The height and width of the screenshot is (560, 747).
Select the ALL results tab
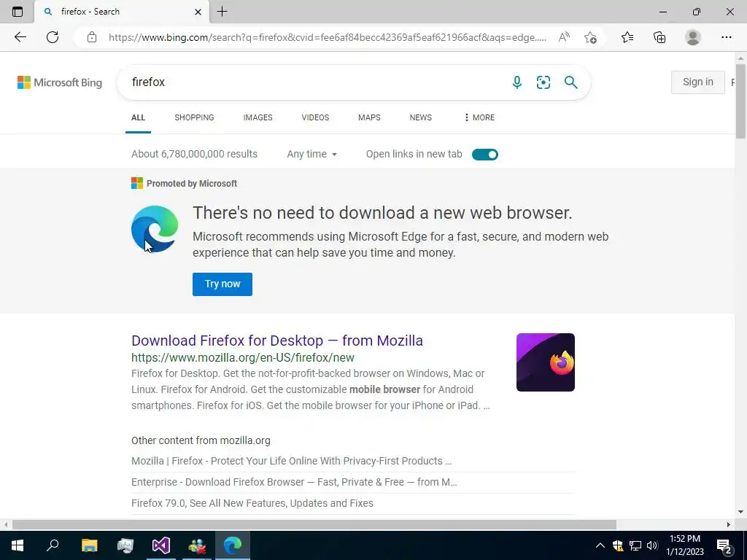138,117
